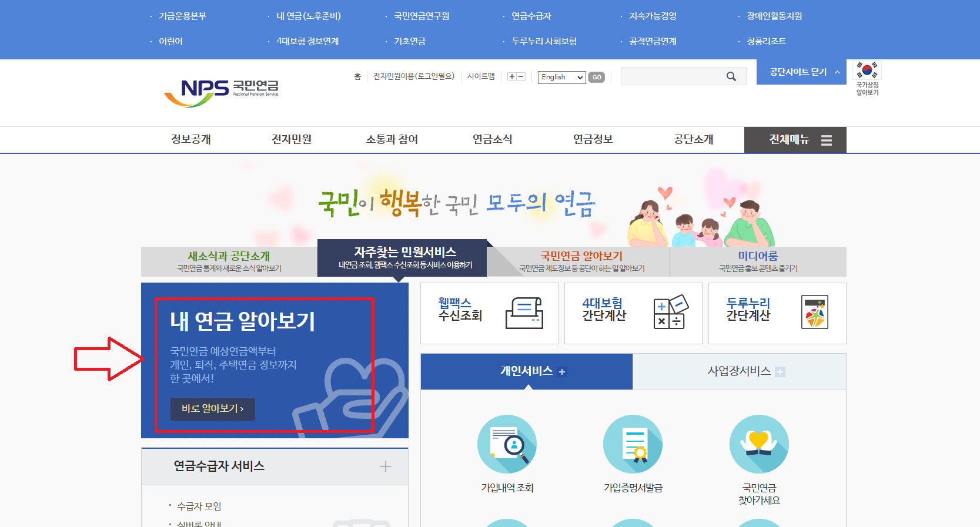This screenshot has width=980, height=527.
Task: Open the 기금운용본부 site link
Action: coord(182,16)
